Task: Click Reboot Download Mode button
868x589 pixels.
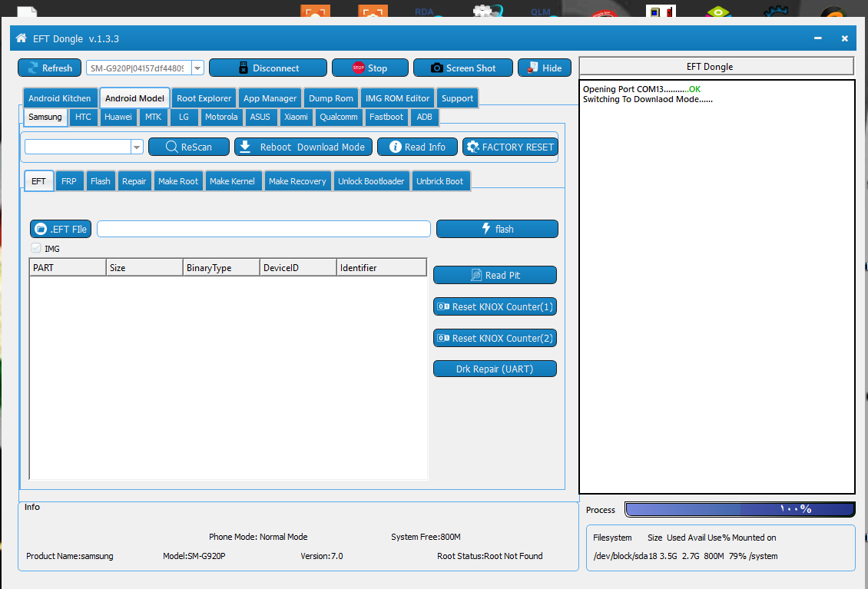Action: click(303, 147)
